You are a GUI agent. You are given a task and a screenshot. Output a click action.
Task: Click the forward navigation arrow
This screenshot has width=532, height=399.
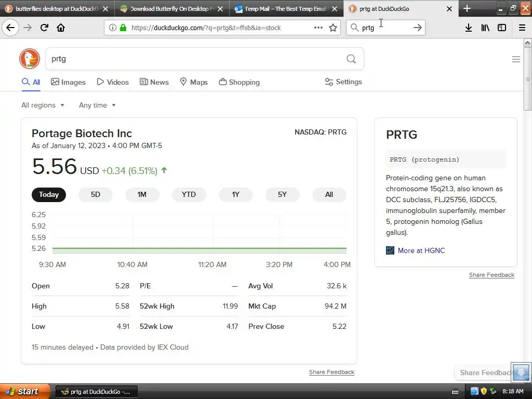pyautogui.click(x=28, y=28)
